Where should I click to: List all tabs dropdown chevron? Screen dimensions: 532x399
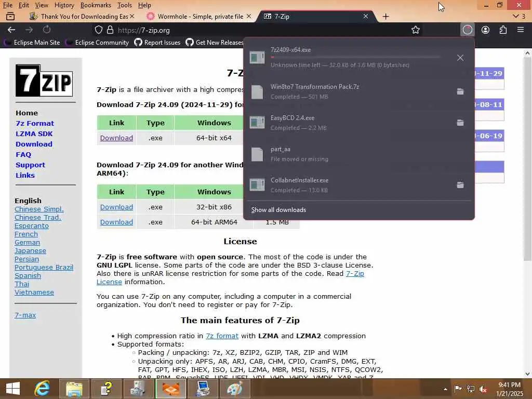[516, 16]
